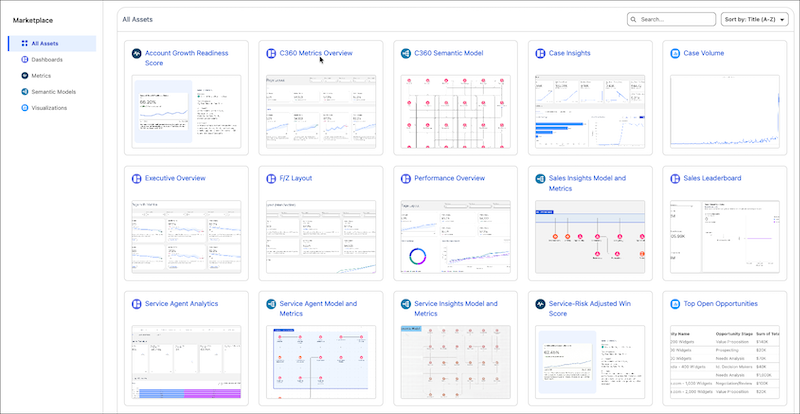Open Service Insights Model and Metrics link
This screenshot has height=414, width=800.
point(456,308)
